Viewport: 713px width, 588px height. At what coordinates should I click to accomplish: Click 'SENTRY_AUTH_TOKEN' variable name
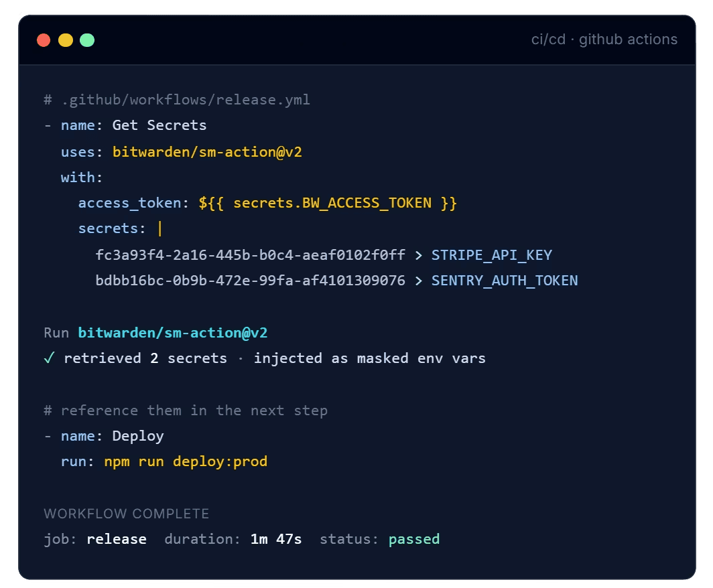[x=505, y=281]
